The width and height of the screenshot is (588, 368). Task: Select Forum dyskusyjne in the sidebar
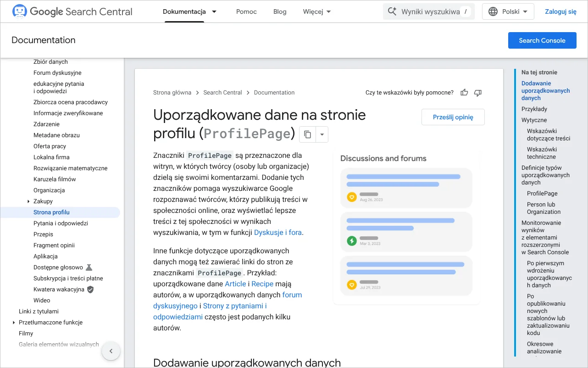[x=57, y=73]
